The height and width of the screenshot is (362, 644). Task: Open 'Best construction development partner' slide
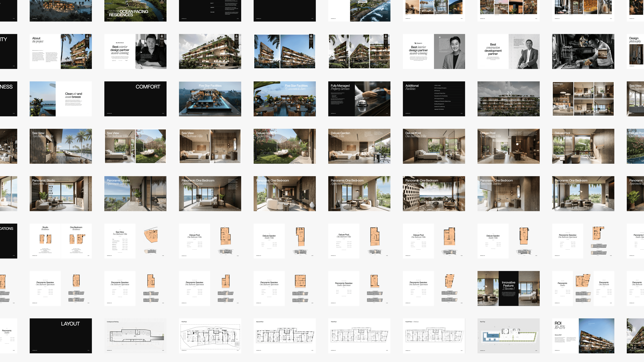508,51
